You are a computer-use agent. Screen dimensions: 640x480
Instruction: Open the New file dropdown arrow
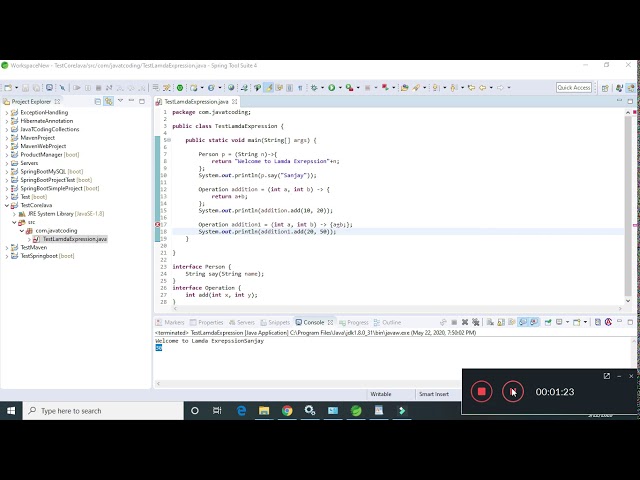(x=16, y=87)
